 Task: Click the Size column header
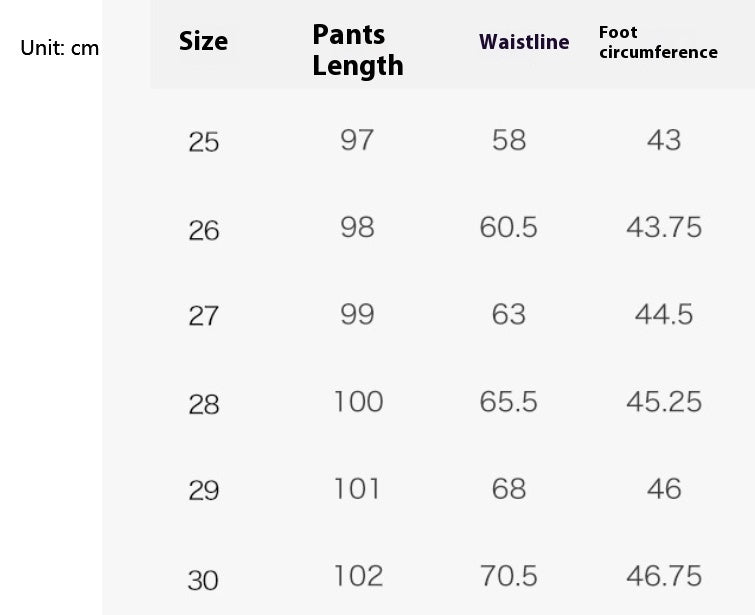coord(203,42)
